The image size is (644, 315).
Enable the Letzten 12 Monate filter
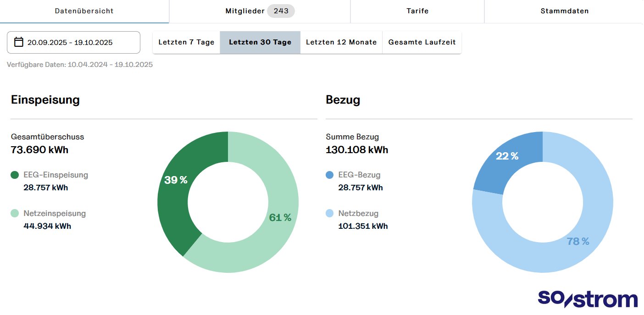(341, 42)
